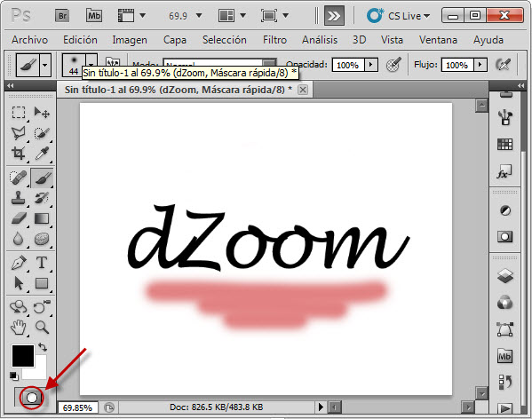Reset default foreground and background colors
Viewport: 532px width, 419px height.
tap(14, 376)
